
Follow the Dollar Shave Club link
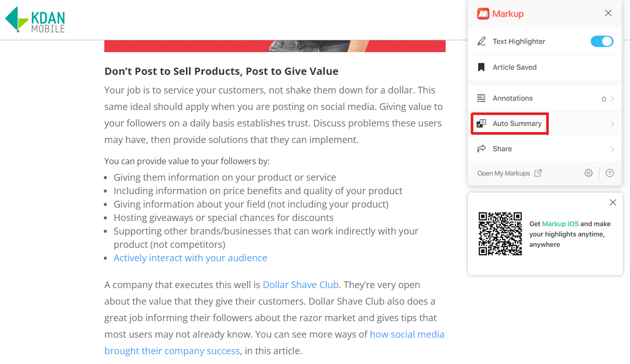(301, 284)
